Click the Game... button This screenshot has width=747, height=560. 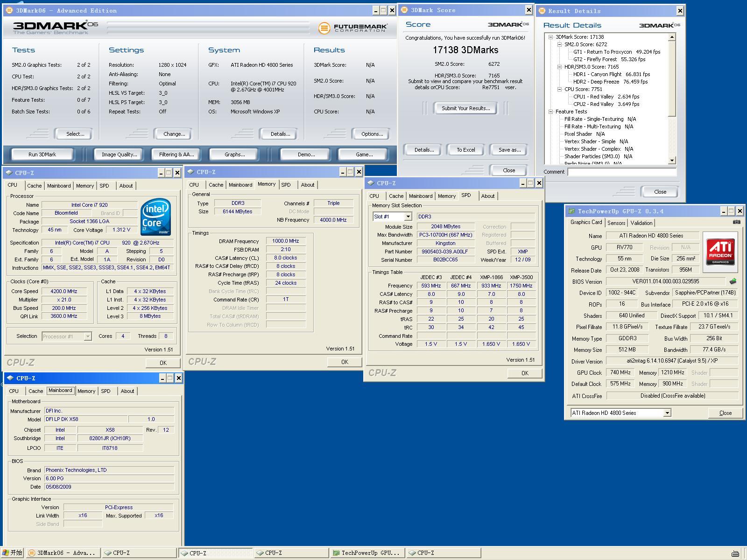[364, 154]
